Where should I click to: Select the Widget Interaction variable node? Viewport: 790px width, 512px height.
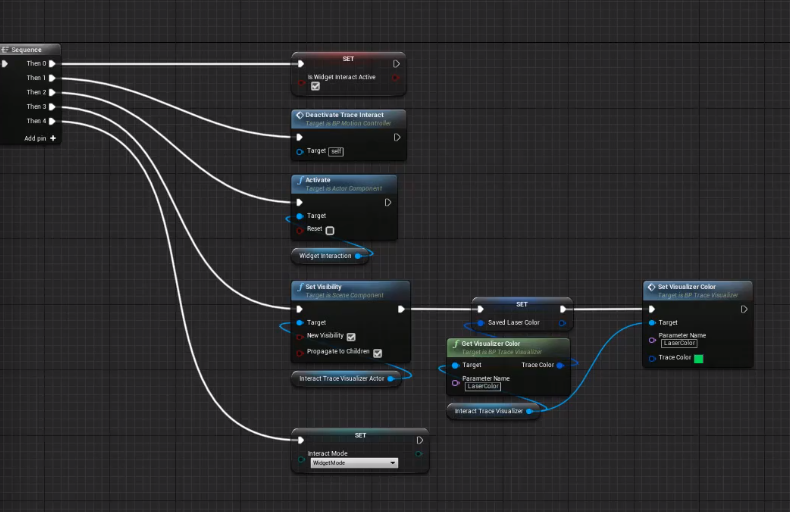[331, 256]
